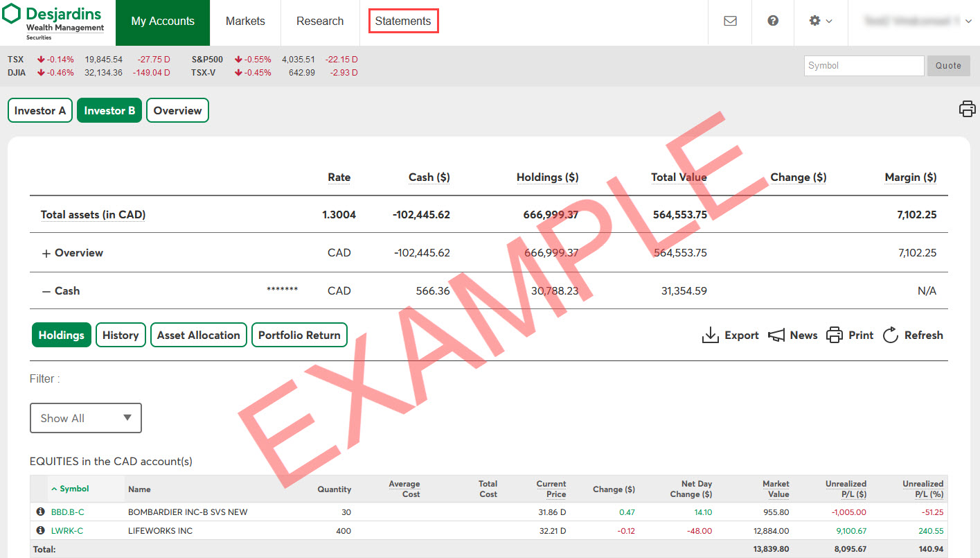This screenshot has height=558, width=980.
Task: Open the settings gear menu
Action: [x=821, y=21]
